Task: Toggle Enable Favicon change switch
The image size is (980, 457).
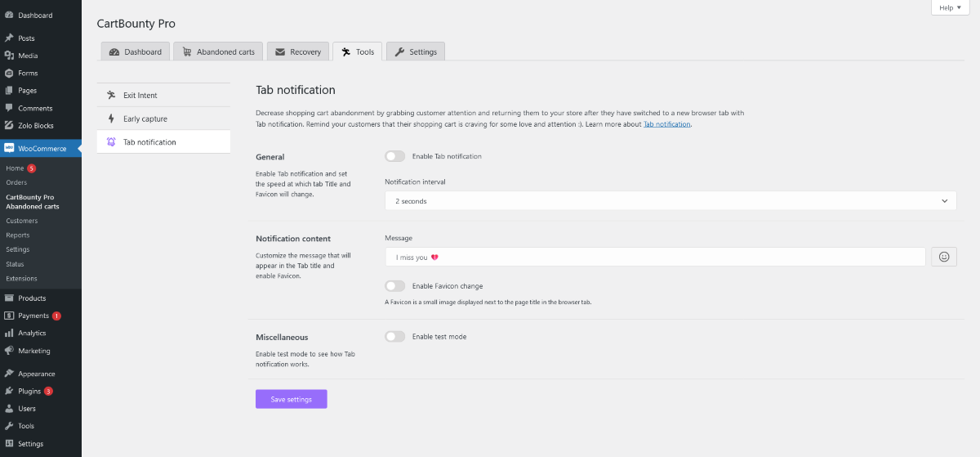Action: (x=395, y=286)
